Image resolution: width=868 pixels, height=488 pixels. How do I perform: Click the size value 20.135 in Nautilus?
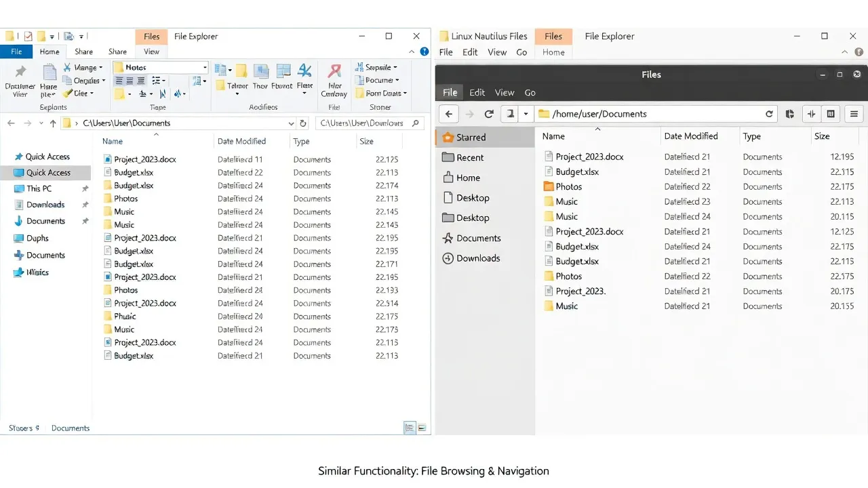(842, 306)
